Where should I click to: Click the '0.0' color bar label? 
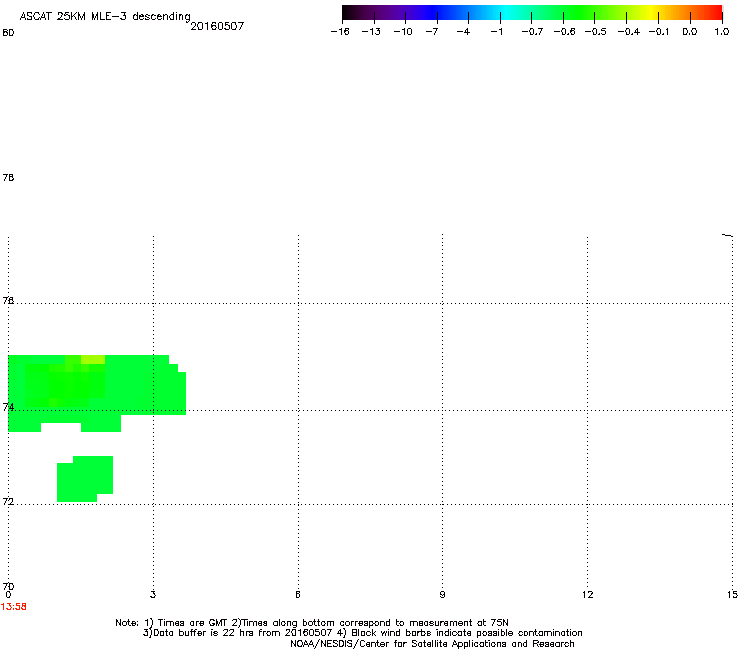(x=690, y=32)
